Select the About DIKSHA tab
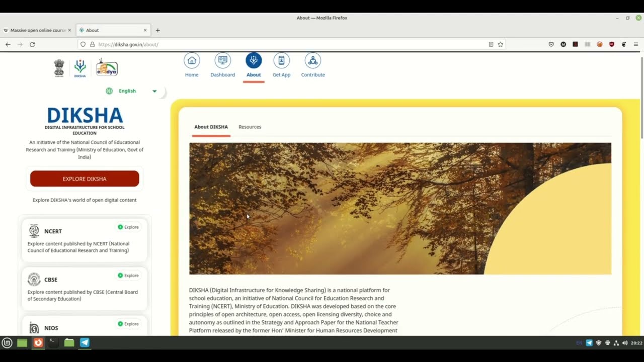Image resolution: width=644 pixels, height=362 pixels. (x=211, y=127)
